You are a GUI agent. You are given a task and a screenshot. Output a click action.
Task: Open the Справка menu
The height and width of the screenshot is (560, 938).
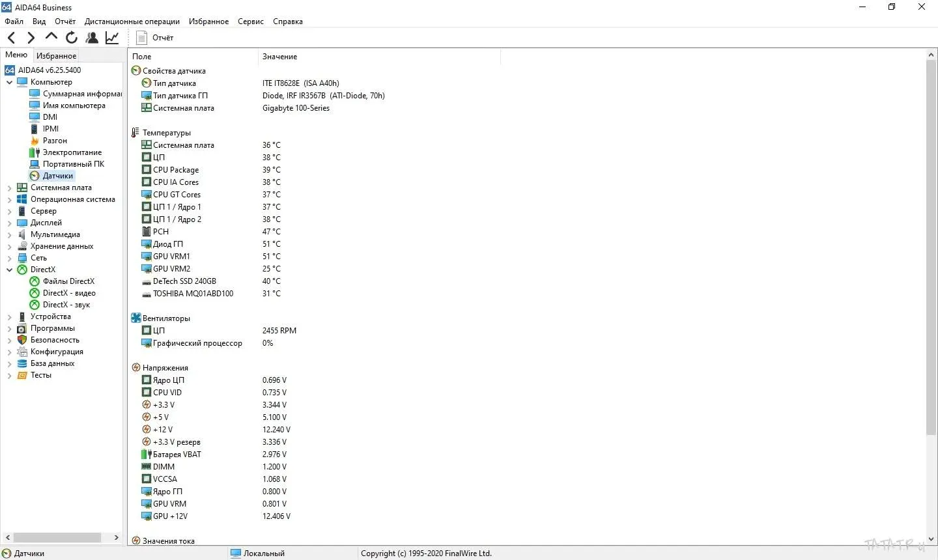coord(288,21)
